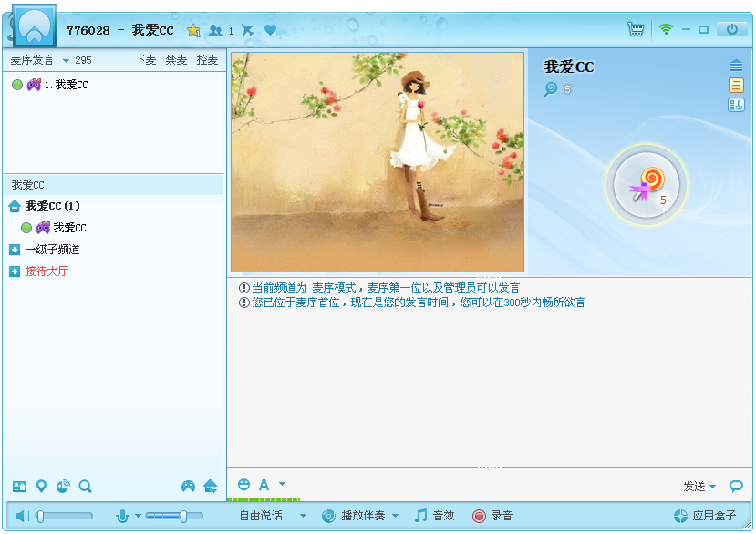The width and height of the screenshot is (756, 534).
Task: Open the 自由说话 speak mode dropdown
Action: pos(303,516)
